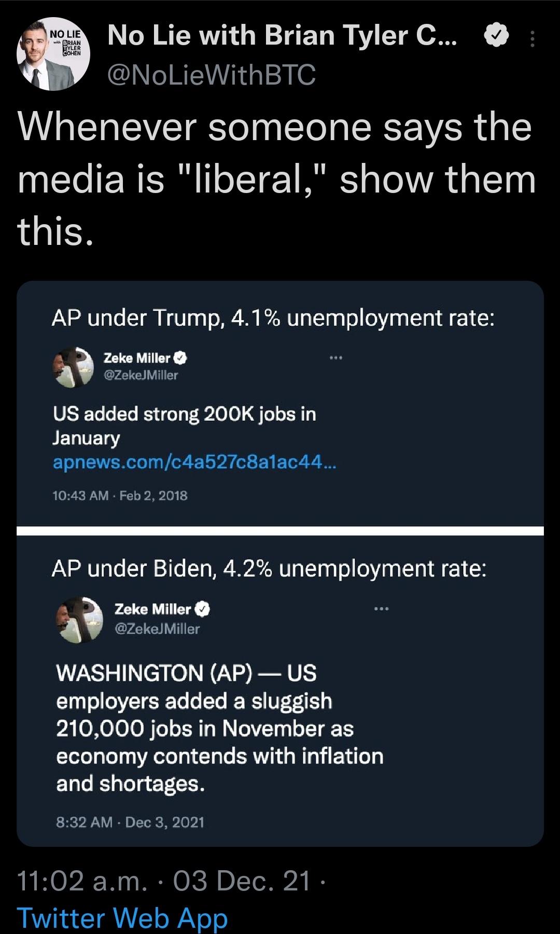Tap the 'sluggish 210,000 jobs' tweet text

pos(220,728)
